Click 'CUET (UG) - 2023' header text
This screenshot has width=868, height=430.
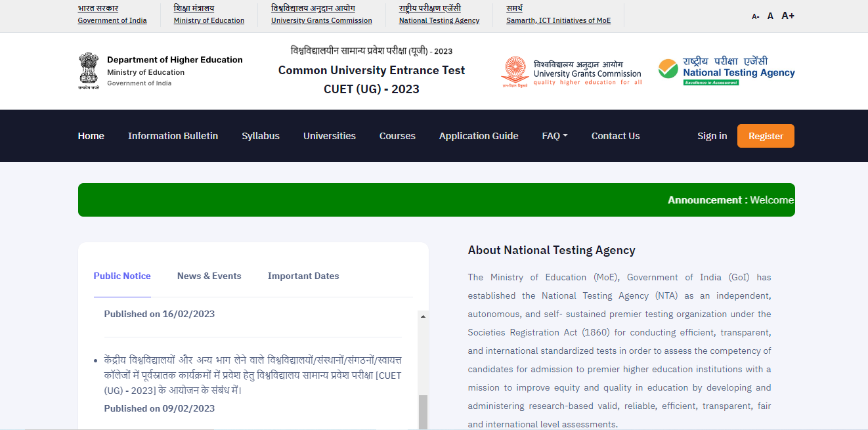pos(372,89)
